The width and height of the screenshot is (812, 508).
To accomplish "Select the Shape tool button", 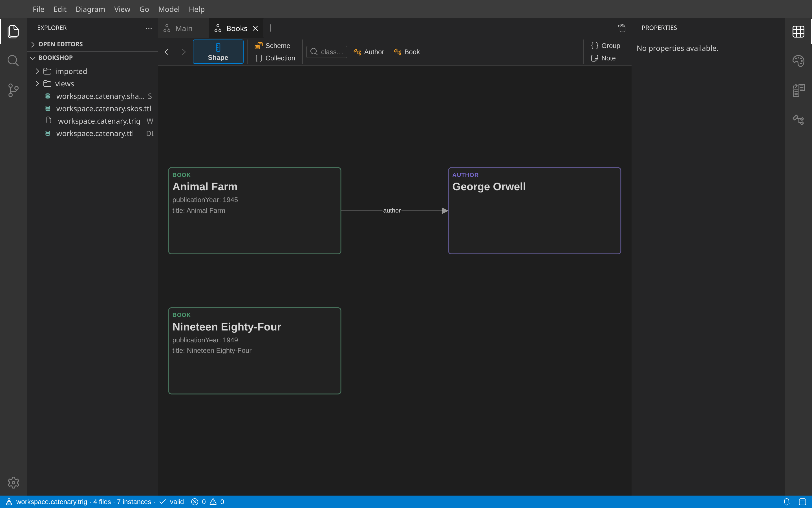I will click(x=218, y=52).
